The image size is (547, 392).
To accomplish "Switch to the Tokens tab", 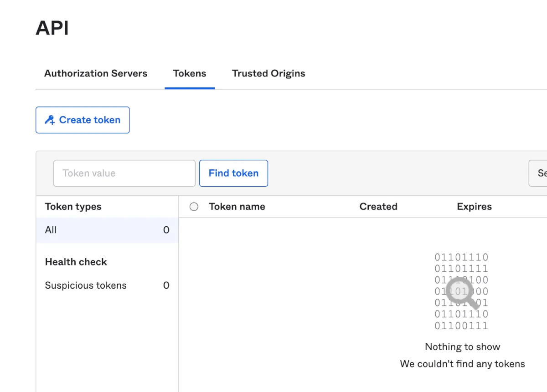I will pyautogui.click(x=190, y=73).
